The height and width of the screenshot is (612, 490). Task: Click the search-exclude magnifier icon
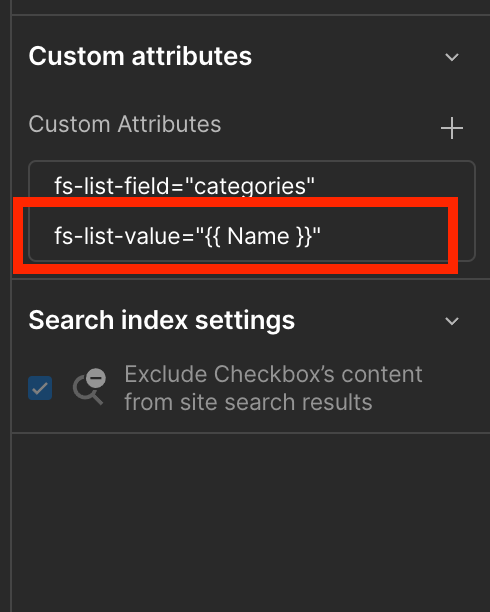89,386
